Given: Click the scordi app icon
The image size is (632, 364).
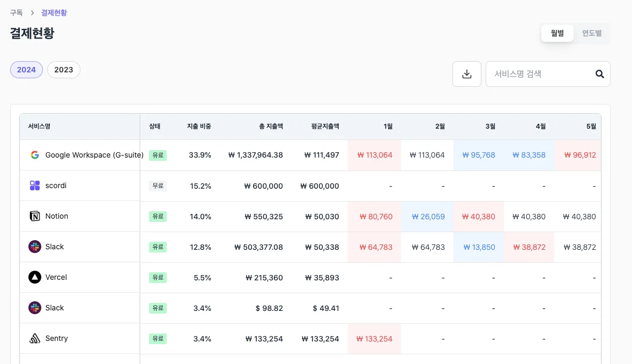Looking at the screenshot, I should coord(35,185).
